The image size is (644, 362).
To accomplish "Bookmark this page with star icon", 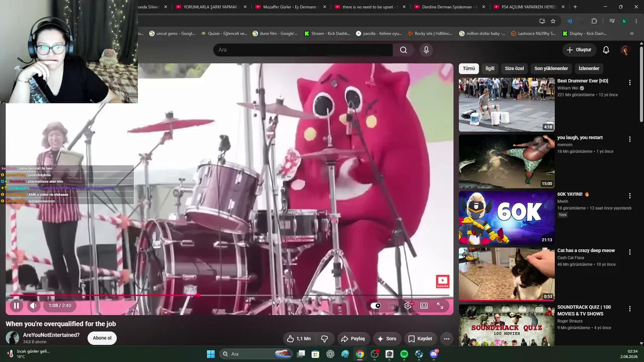I will 553,21.
